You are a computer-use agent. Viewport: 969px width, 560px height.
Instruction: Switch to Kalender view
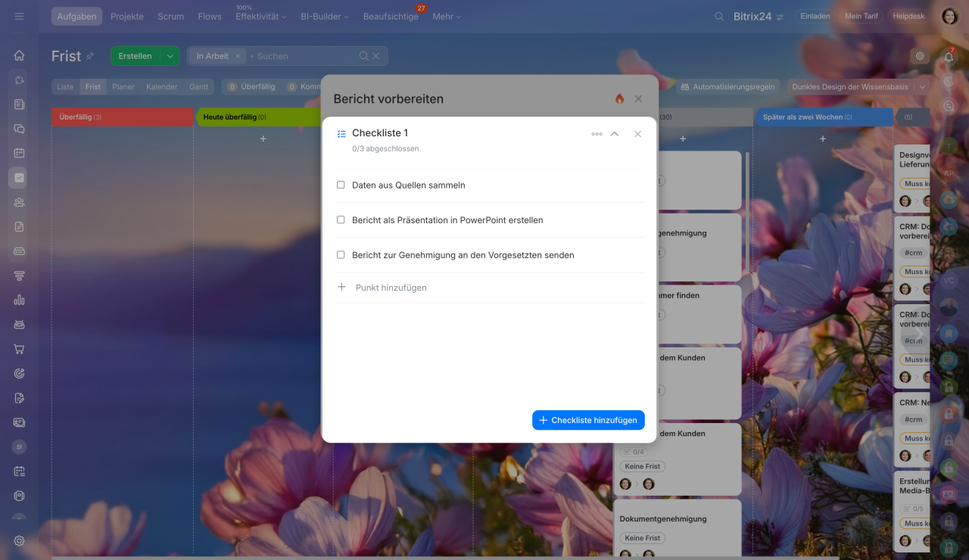point(162,87)
